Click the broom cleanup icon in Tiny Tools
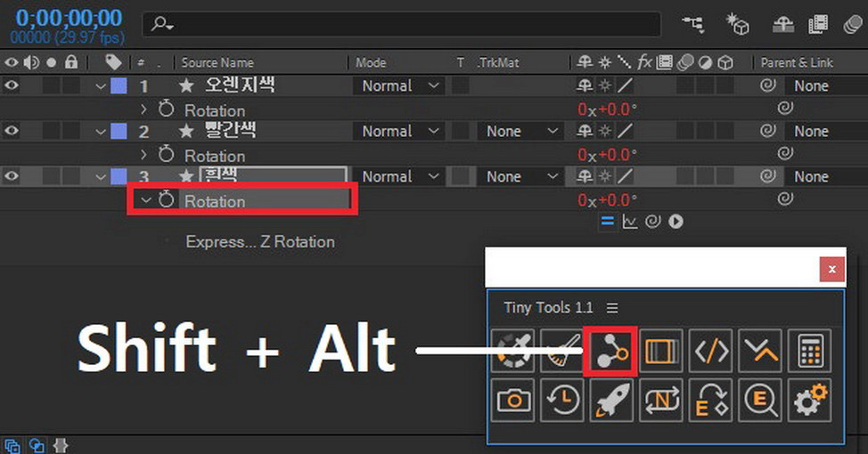The image size is (868, 454). (x=561, y=351)
